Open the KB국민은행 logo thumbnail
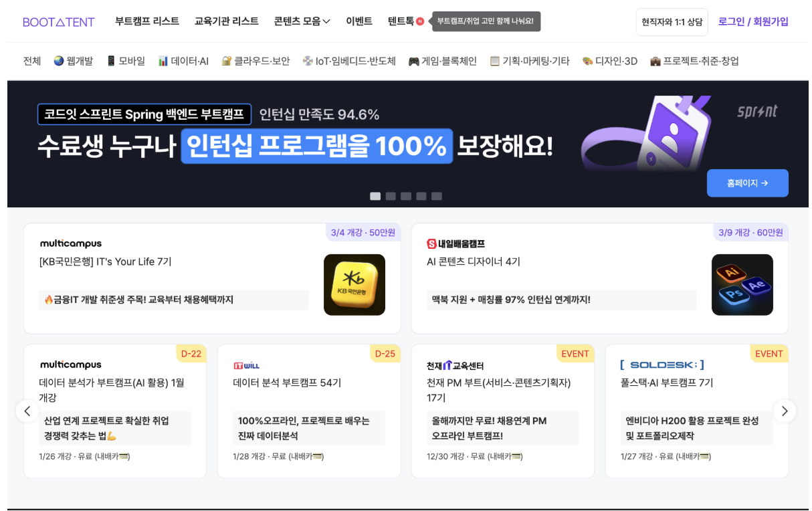Screen dimensions: 812x511 coord(354,285)
